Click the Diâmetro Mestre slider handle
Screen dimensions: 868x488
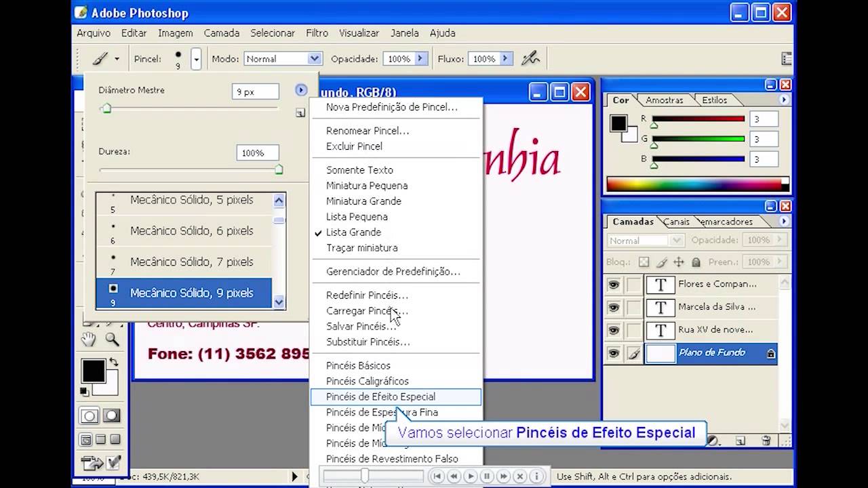pos(106,108)
